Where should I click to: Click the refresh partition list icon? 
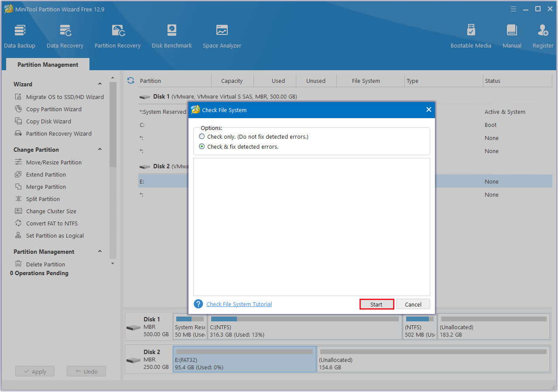pyautogui.click(x=130, y=81)
